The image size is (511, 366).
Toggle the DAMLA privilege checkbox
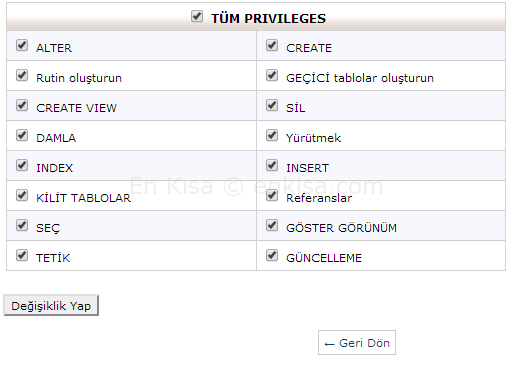coord(22,135)
